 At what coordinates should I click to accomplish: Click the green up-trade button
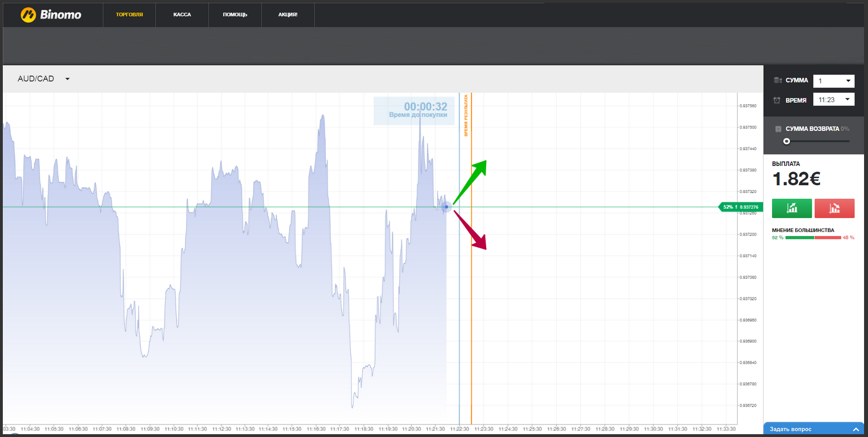[x=792, y=208]
